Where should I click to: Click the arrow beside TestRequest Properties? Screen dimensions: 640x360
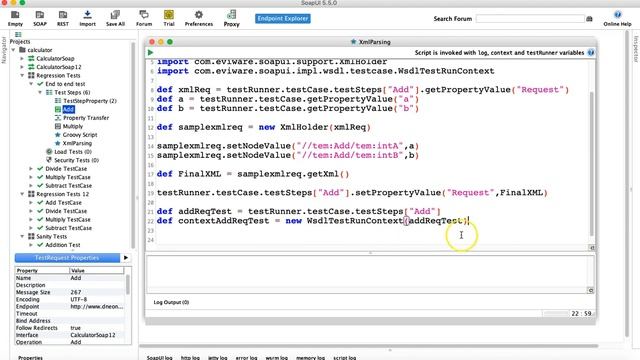126,258
